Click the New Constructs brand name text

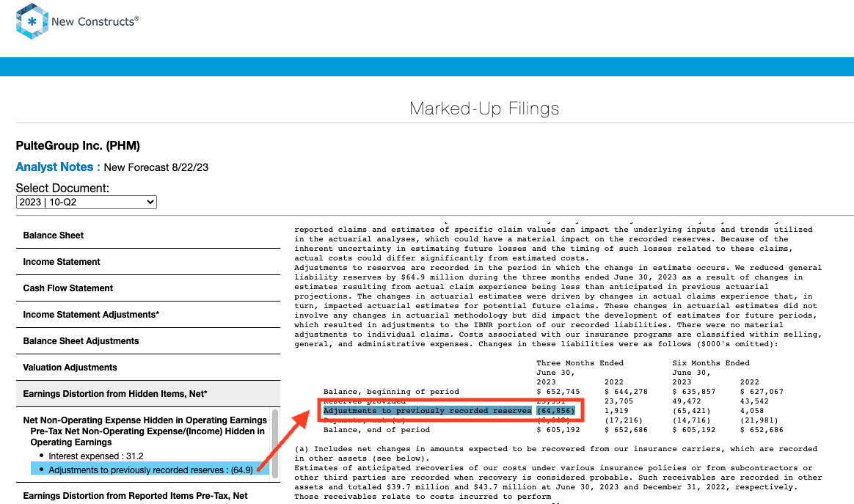point(95,22)
